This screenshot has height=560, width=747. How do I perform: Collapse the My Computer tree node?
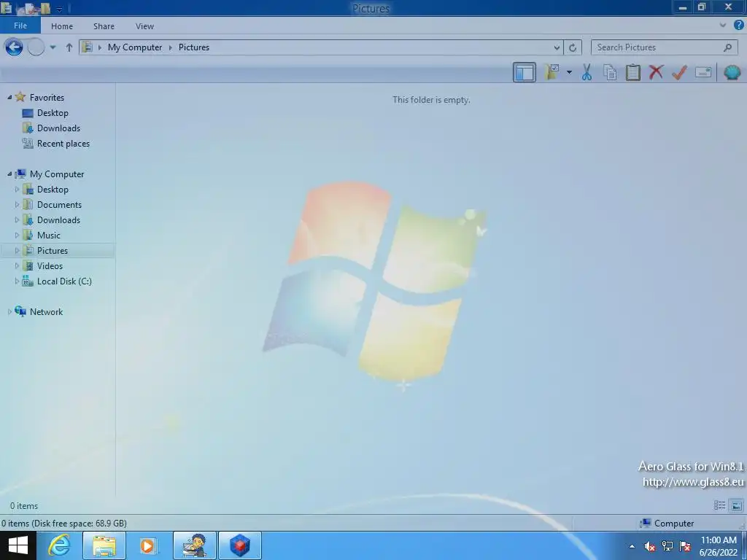point(9,174)
